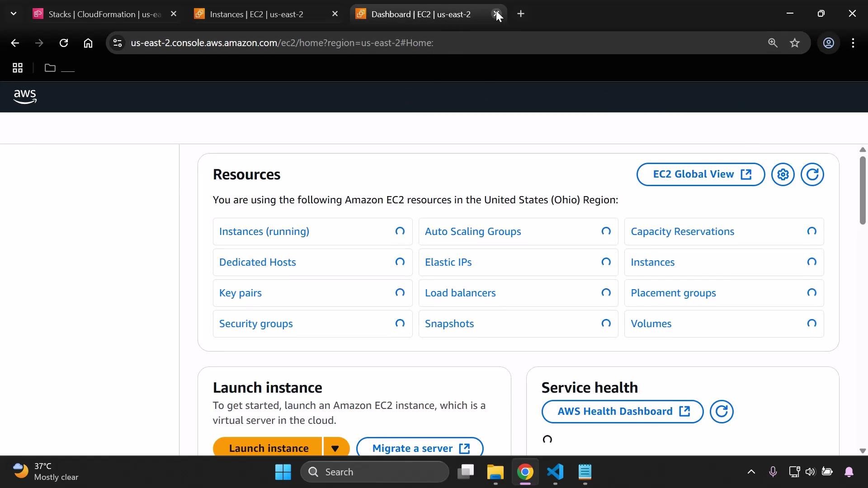This screenshot has width=868, height=488.
Task: Open Windows Start menu
Action: point(283,472)
